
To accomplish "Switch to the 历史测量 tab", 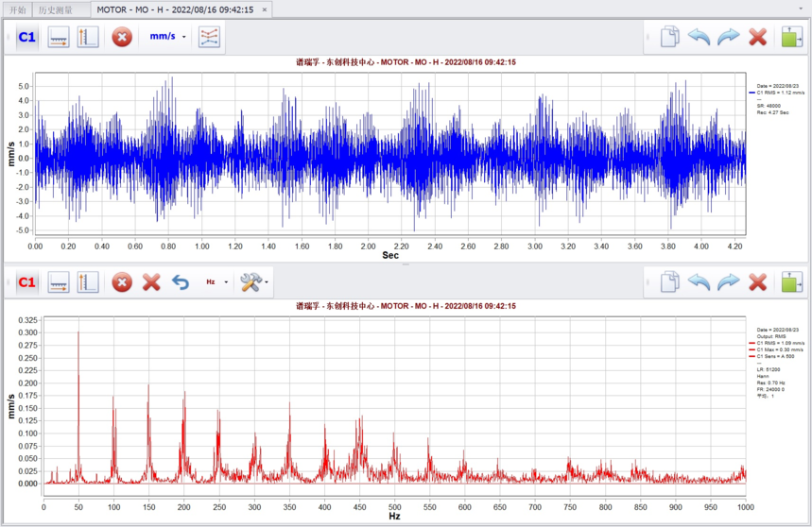I will [56, 9].
